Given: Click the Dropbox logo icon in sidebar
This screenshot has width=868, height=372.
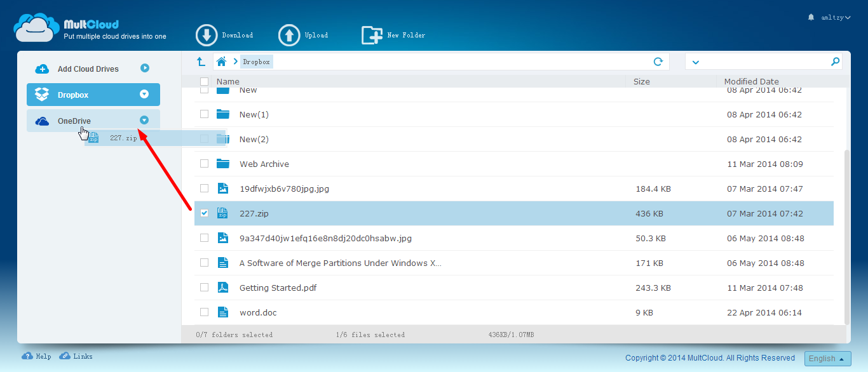Looking at the screenshot, I should click(42, 95).
